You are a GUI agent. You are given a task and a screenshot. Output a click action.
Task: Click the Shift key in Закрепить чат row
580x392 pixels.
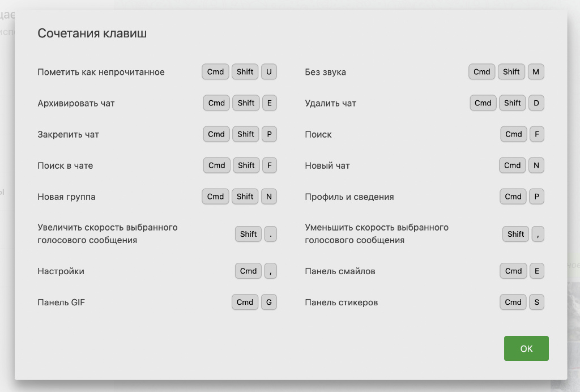click(x=246, y=134)
